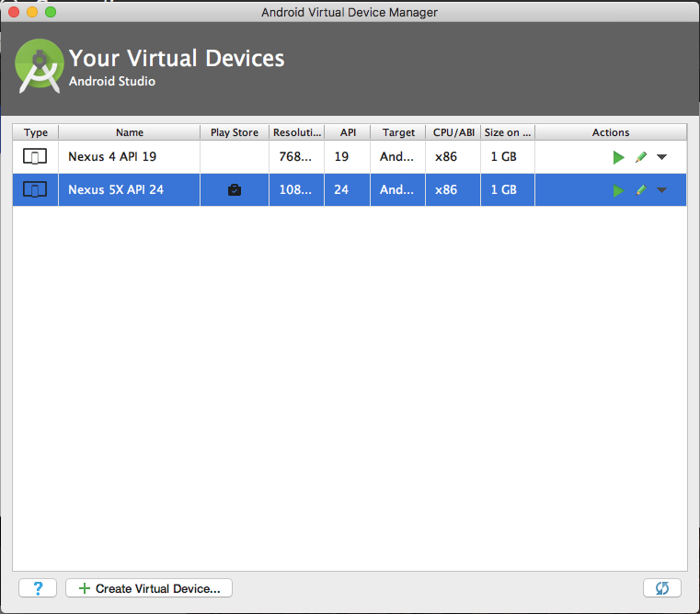700x614 pixels.
Task: Maximize the AVD Manager window
Action: coord(51,12)
